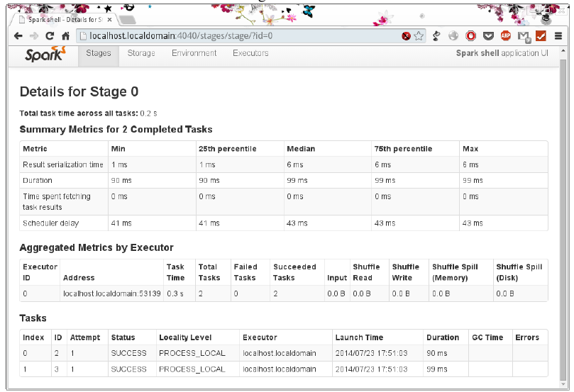
Task: Click the address bar URL field
Action: (x=242, y=36)
